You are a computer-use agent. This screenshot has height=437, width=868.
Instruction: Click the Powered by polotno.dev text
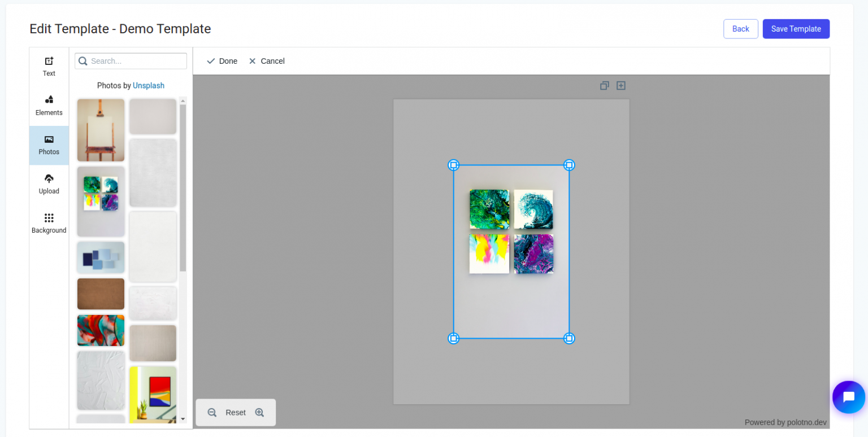785,422
